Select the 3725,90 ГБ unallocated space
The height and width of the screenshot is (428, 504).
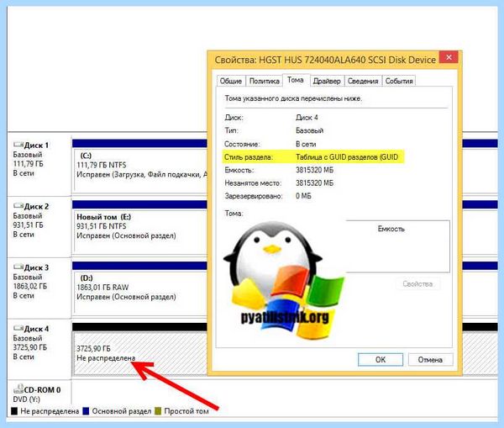(140, 353)
